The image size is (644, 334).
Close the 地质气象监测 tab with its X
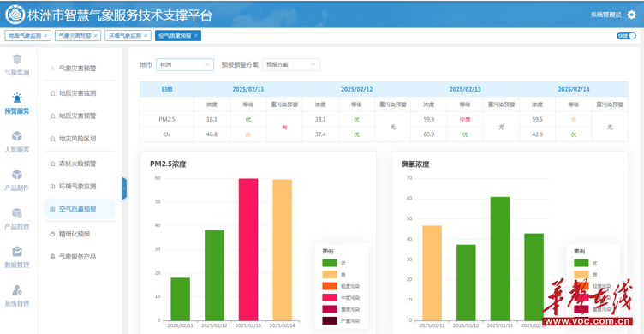pos(45,36)
